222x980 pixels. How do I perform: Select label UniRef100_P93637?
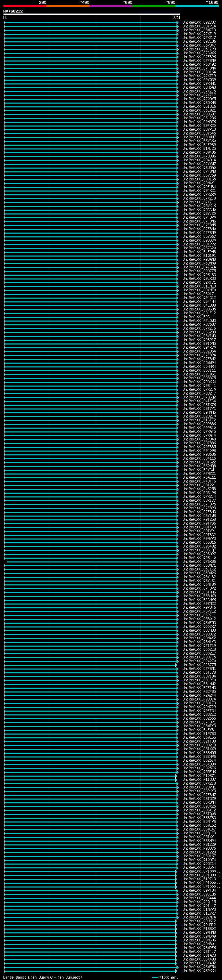click(x=199, y=114)
